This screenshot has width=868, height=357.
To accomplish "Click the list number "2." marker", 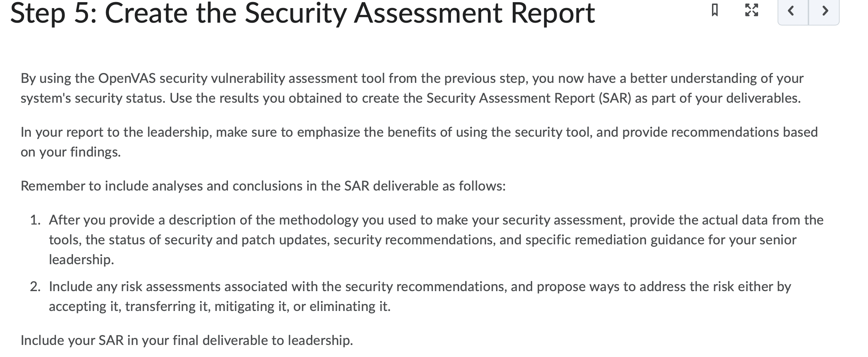I will point(35,287).
